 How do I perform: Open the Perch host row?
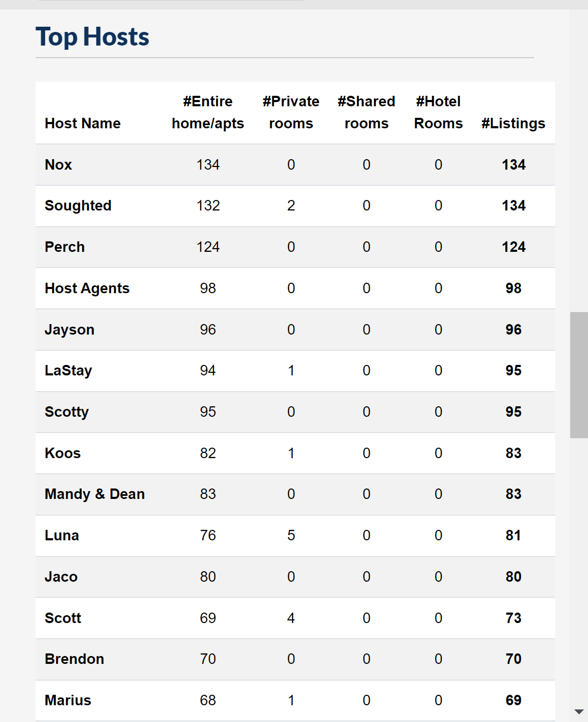pyautogui.click(x=295, y=247)
